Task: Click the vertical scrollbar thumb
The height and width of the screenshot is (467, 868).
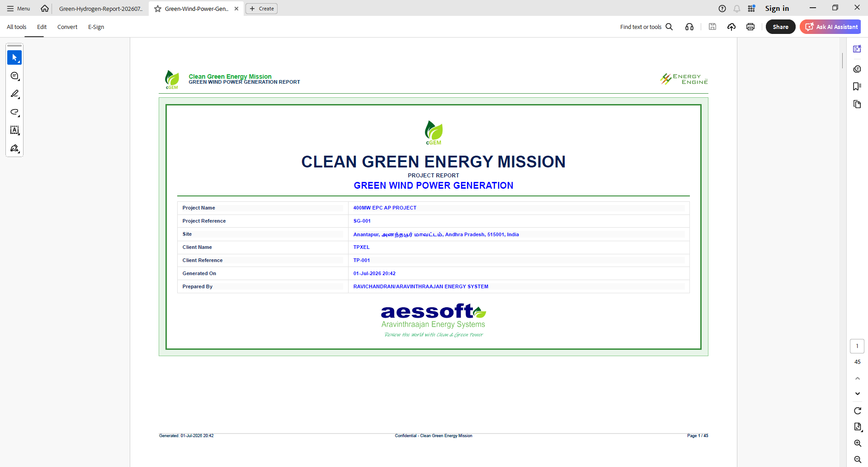Action: 842,60
